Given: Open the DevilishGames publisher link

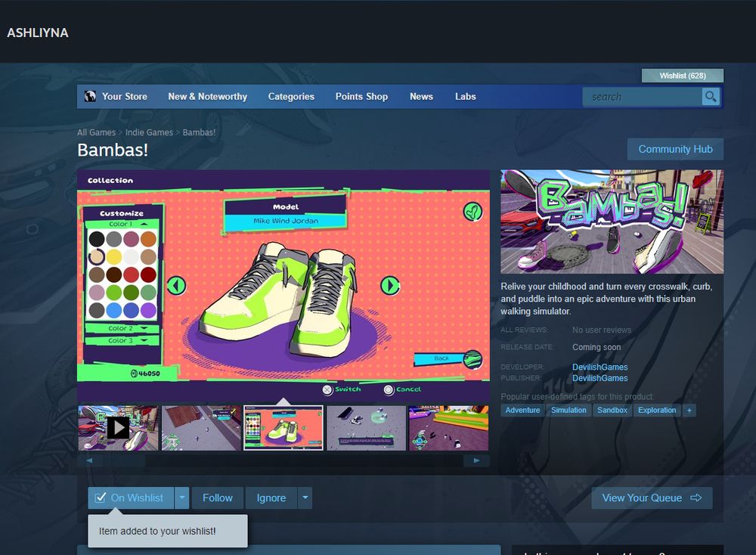Looking at the screenshot, I should pos(600,378).
